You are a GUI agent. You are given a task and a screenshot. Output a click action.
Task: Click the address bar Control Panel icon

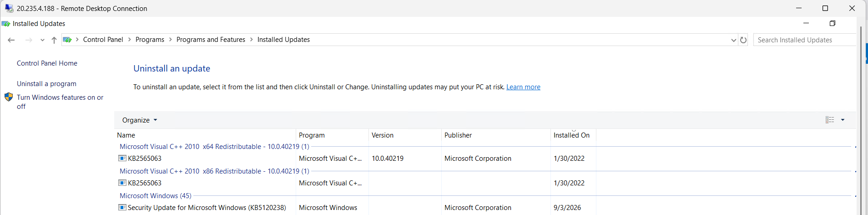(x=67, y=40)
